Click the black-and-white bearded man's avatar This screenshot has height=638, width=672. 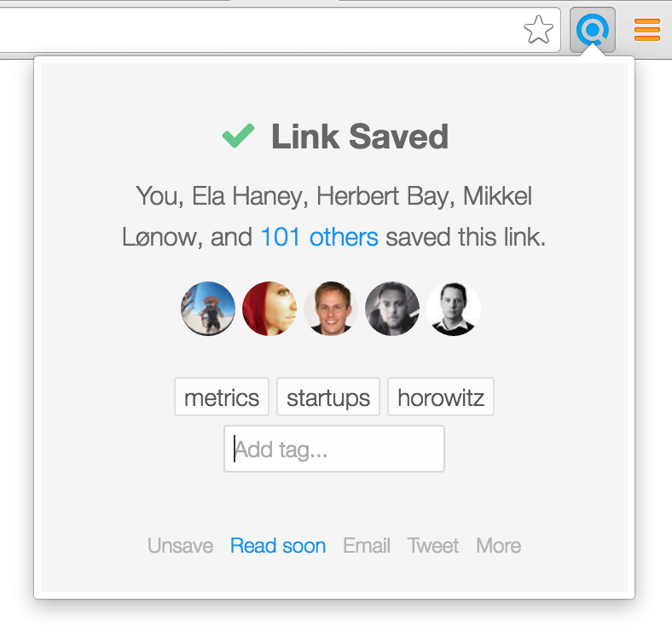click(x=392, y=309)
